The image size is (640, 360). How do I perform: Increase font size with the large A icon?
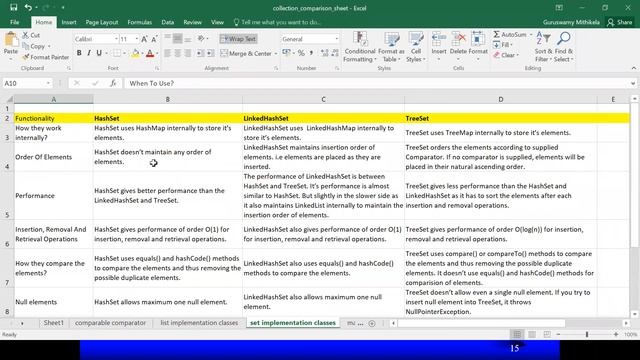(144, 39)
